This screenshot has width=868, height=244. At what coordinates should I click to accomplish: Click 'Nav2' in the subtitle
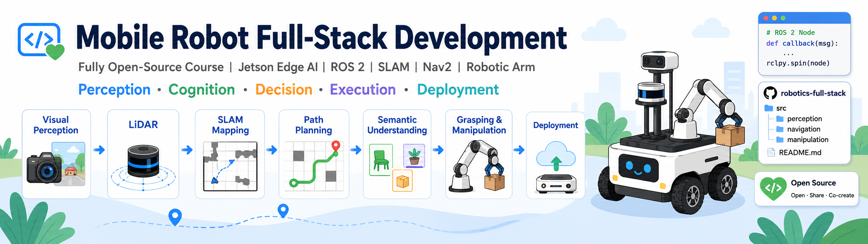[x=437, y=67]
